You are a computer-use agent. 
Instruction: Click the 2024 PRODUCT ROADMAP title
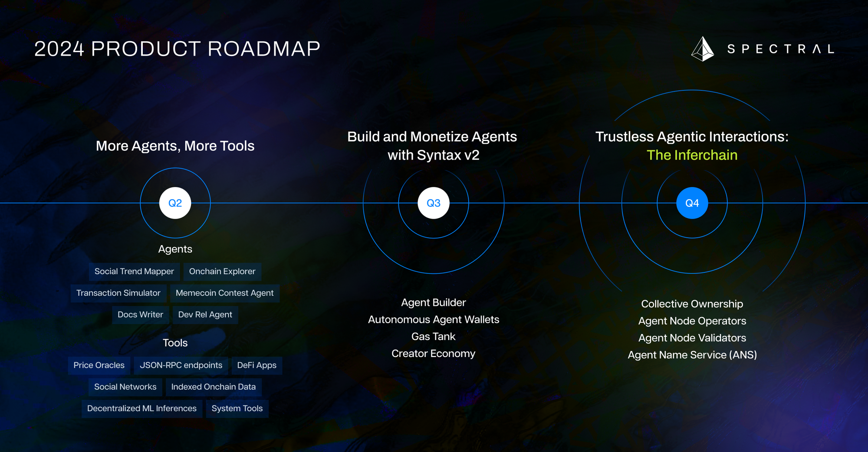click(177, 49)
